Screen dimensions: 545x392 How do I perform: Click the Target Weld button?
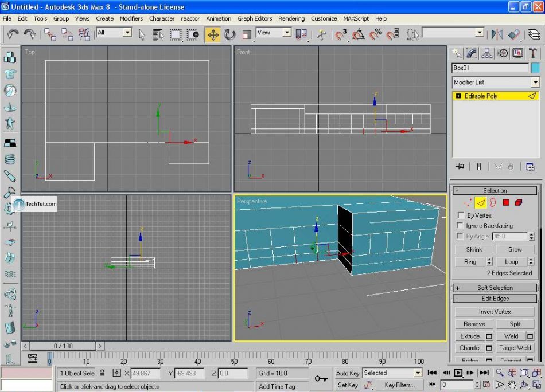[x=515, y=348]
